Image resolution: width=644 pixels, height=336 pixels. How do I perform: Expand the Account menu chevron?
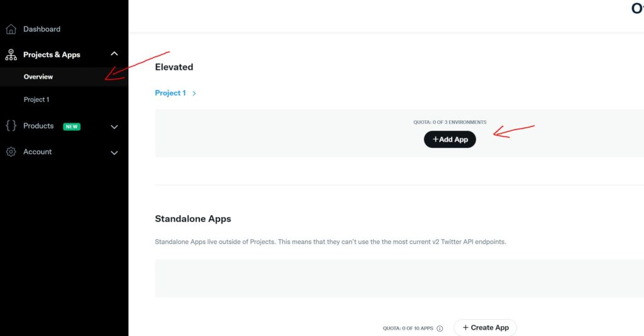tap(114, 153)
